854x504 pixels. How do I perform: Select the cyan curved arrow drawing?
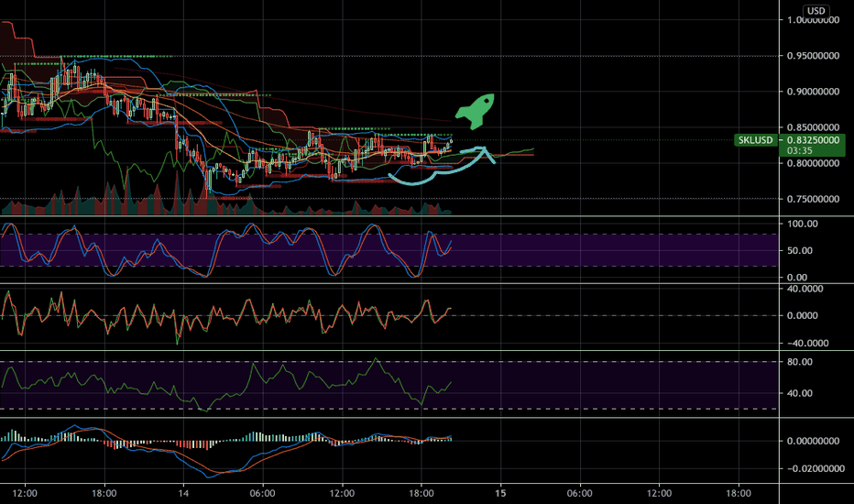[443, 165]
